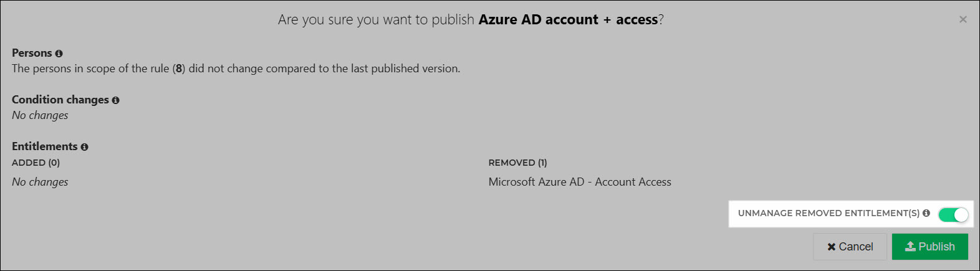Click the info icon beside Entitlements
Viewport: 980px width, 271px height.
tap(84, 147)
